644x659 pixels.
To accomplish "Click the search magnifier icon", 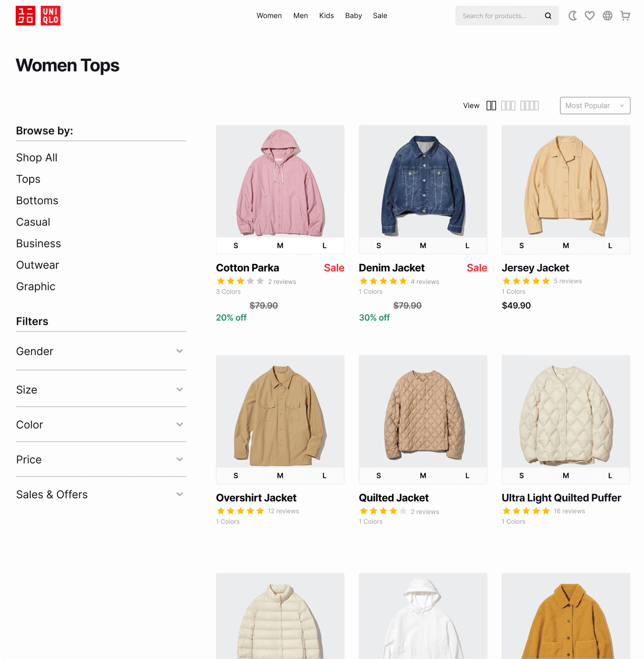I will pyautogui.click(x=548, y=16).
